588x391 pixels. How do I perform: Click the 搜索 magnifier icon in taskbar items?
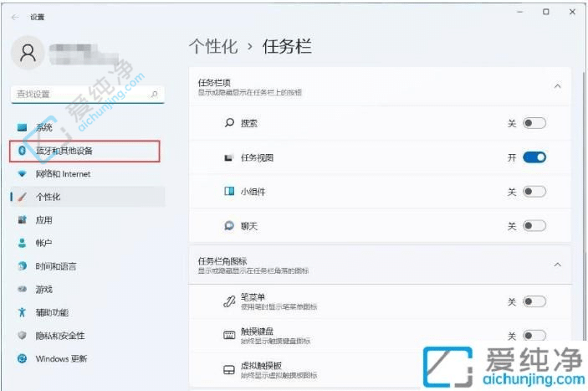tap(229, 123)
